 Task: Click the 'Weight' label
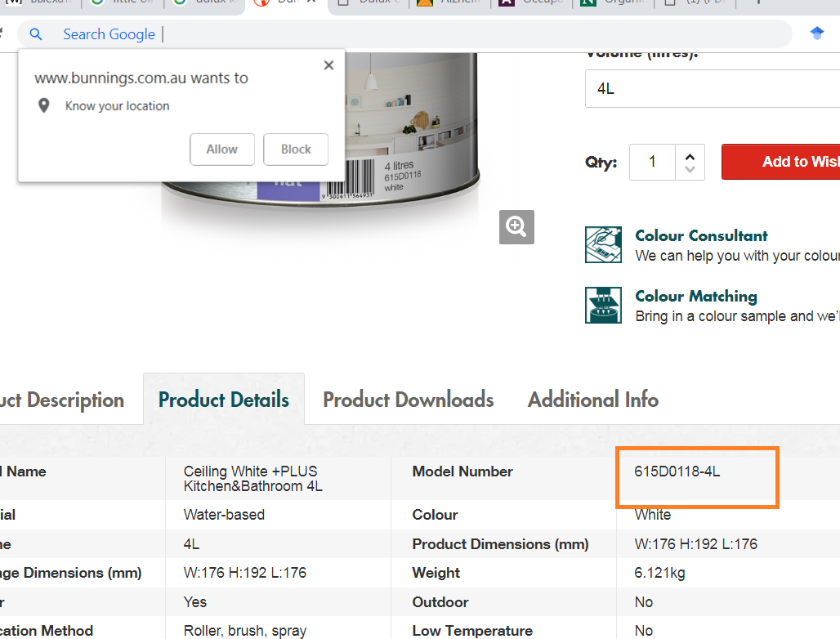[436, 573]
